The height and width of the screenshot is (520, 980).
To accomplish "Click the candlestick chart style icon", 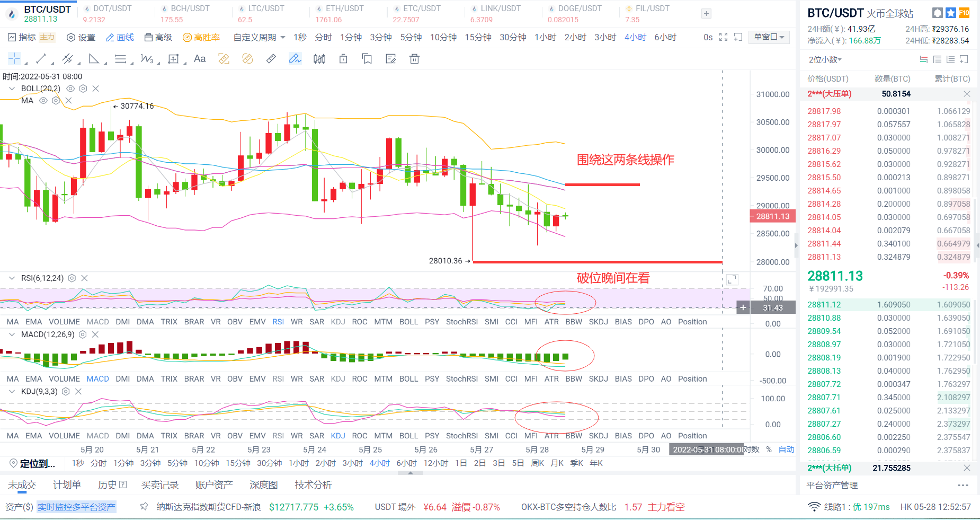I will coord(319,59).
